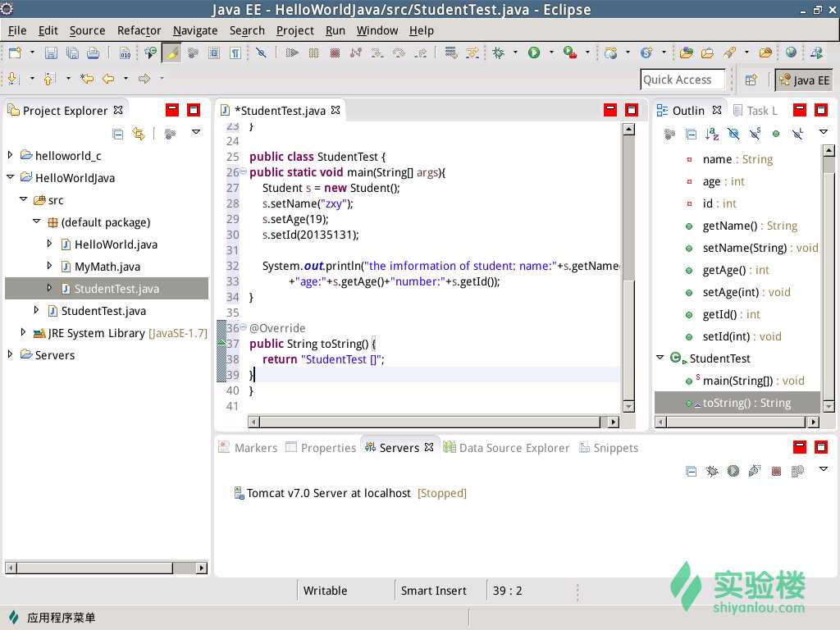840x630 pixels.
Task: Click the Publish to server icon
Action: pyautogui.click(x=797, y=471)
